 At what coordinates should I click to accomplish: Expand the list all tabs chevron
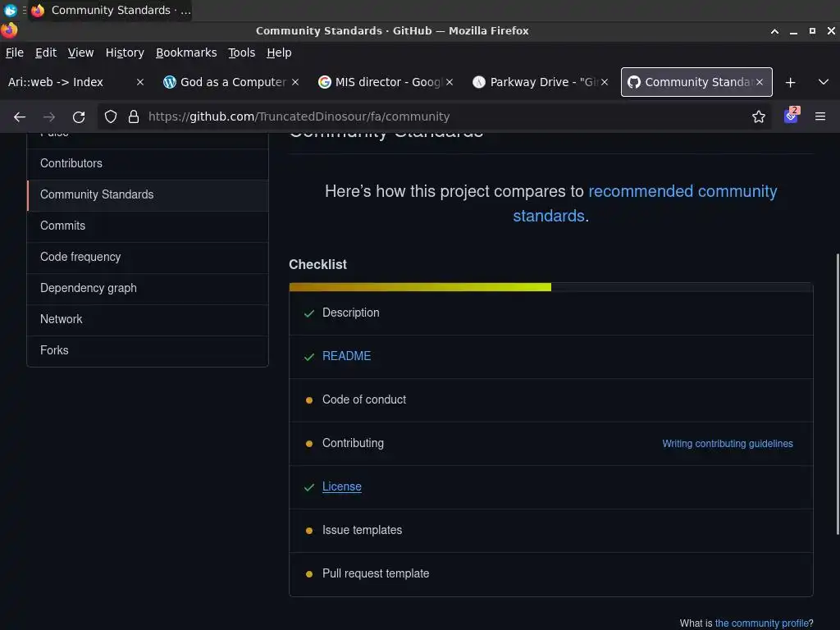824,82
